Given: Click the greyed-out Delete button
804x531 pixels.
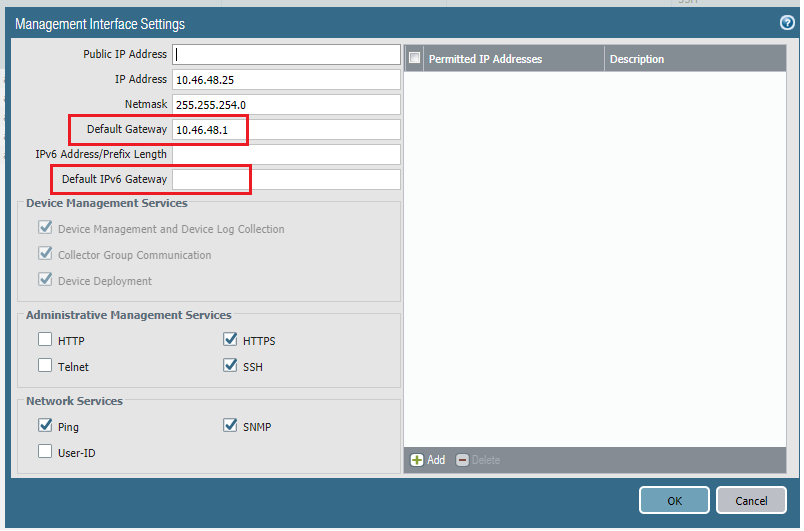Looking at the screenshot, I should pyautogui.click(x=478, y=460).
